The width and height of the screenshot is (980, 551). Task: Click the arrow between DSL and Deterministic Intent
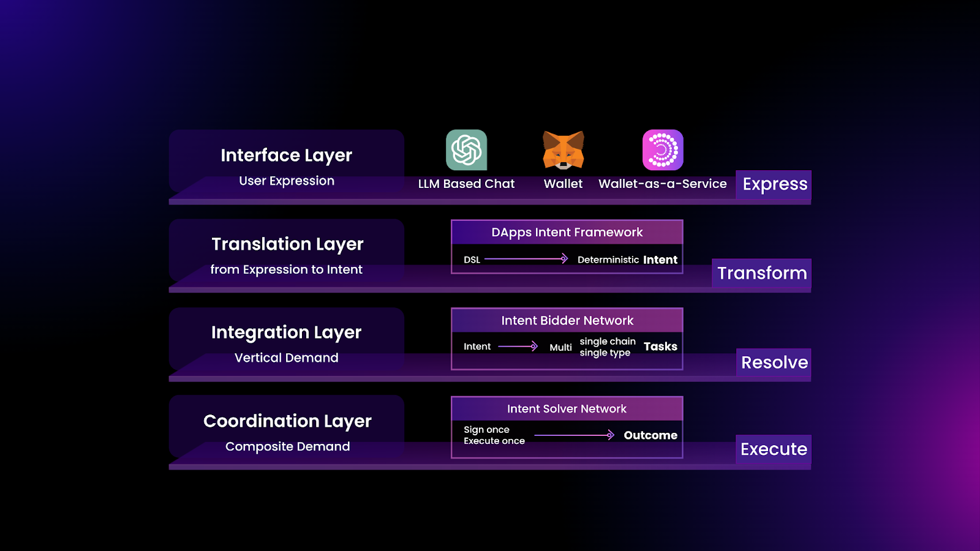pyautogui.click(x=526, y=259)
